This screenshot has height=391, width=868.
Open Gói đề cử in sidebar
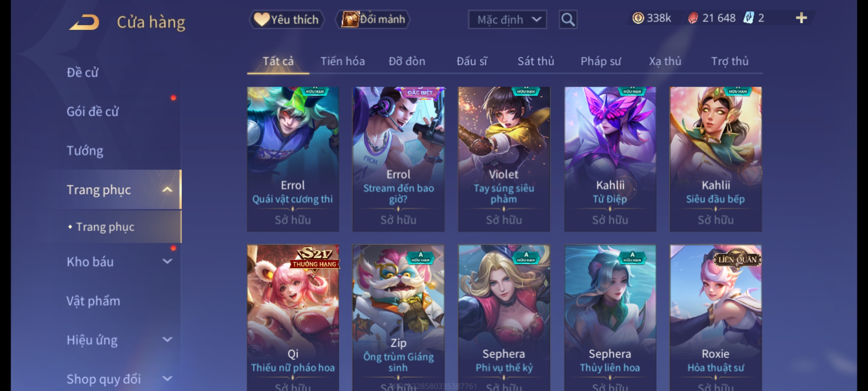point(93,112)
